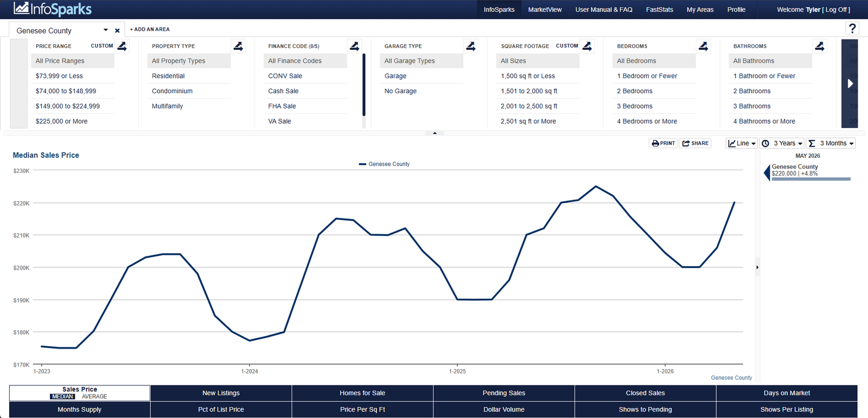The width and height of the screenshot is (868, 418).
Task: Select the Shows to Pending metric
Action: point(646,409)
